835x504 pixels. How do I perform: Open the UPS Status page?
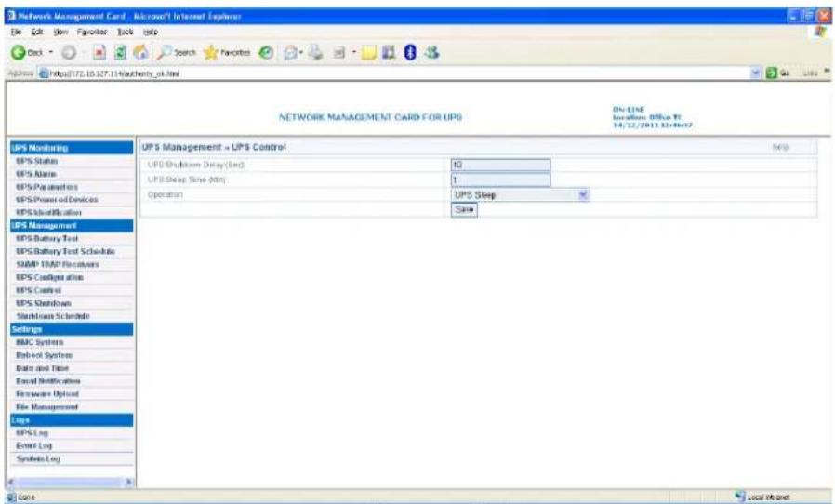tap(37, 161)
